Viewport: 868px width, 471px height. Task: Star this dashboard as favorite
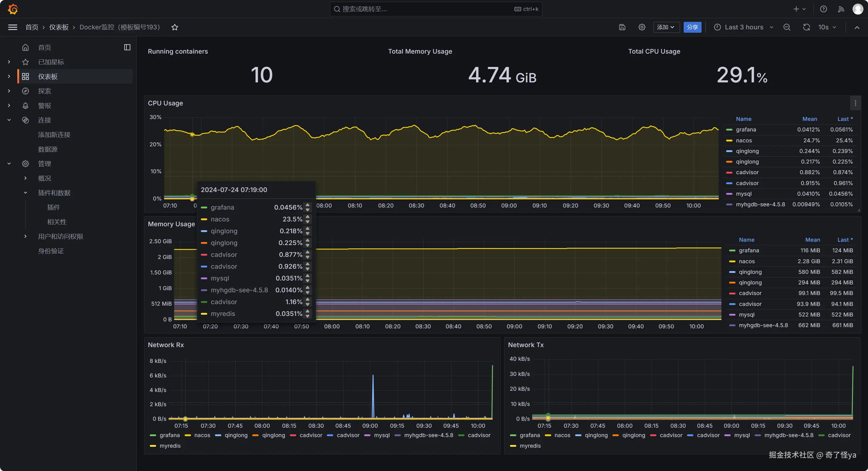[x=175, y=27]
